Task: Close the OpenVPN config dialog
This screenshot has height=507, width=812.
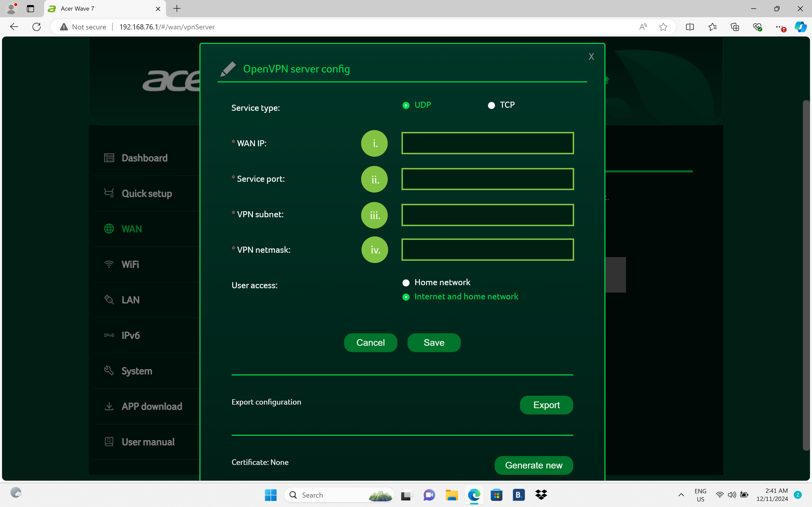Action: pos(591,57)
